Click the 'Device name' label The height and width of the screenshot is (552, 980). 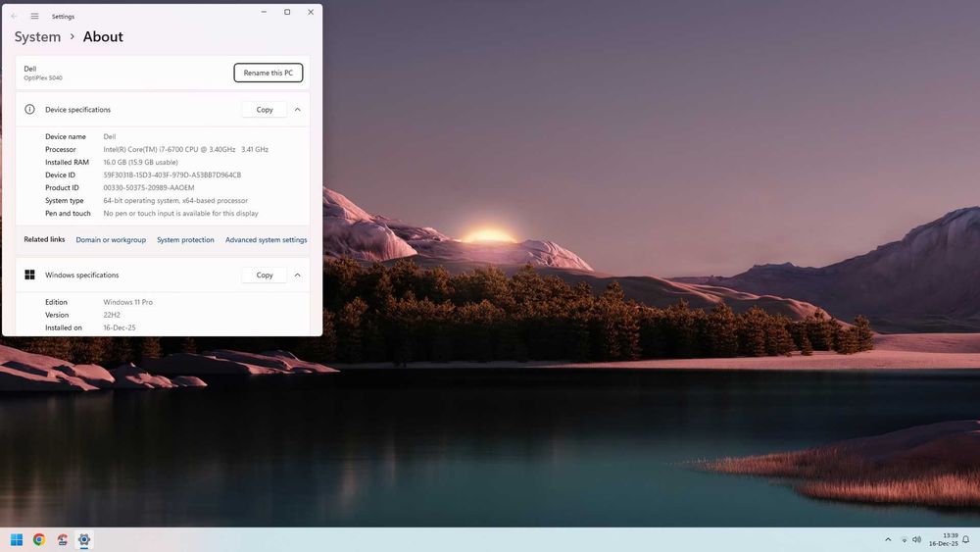66,136
